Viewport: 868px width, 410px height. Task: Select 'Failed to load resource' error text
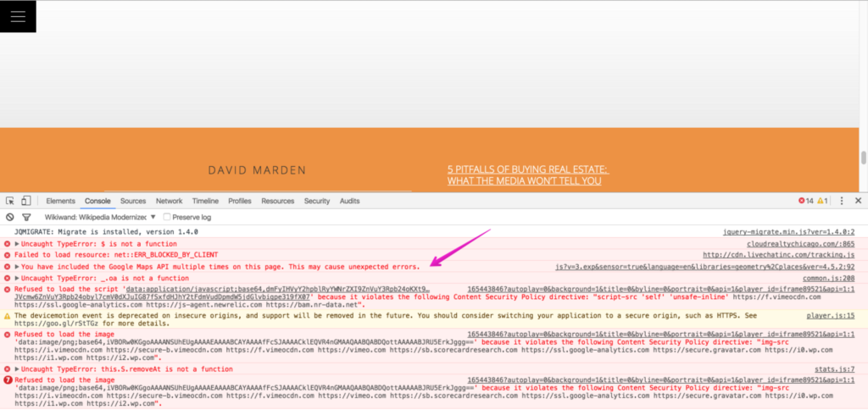115,255
